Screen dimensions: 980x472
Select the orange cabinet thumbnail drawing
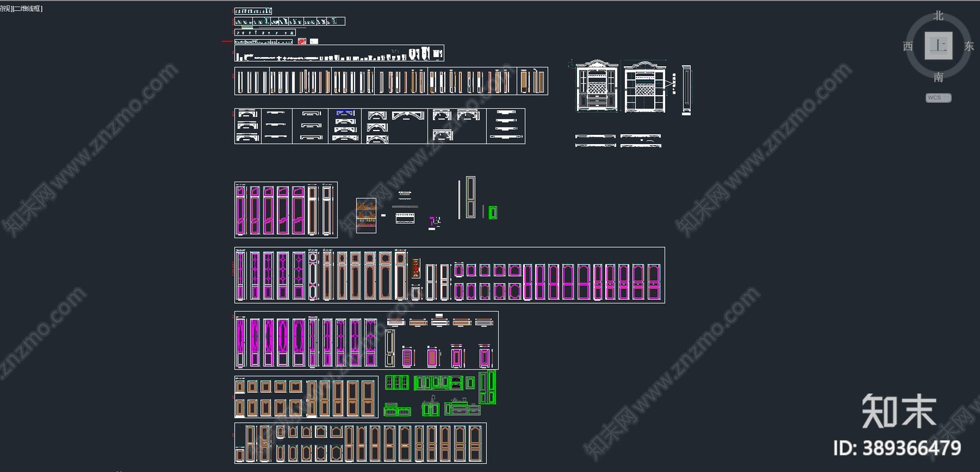(366, 215)
